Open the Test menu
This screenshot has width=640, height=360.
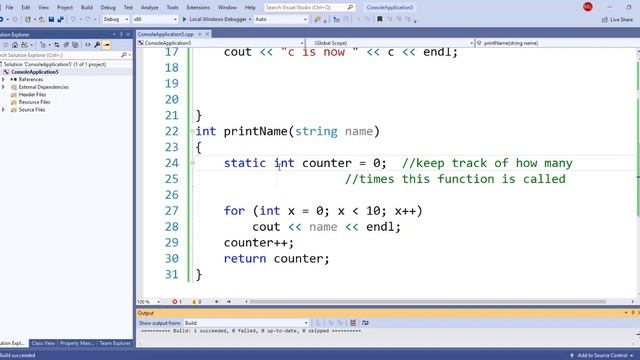click(x=128, y=7)
